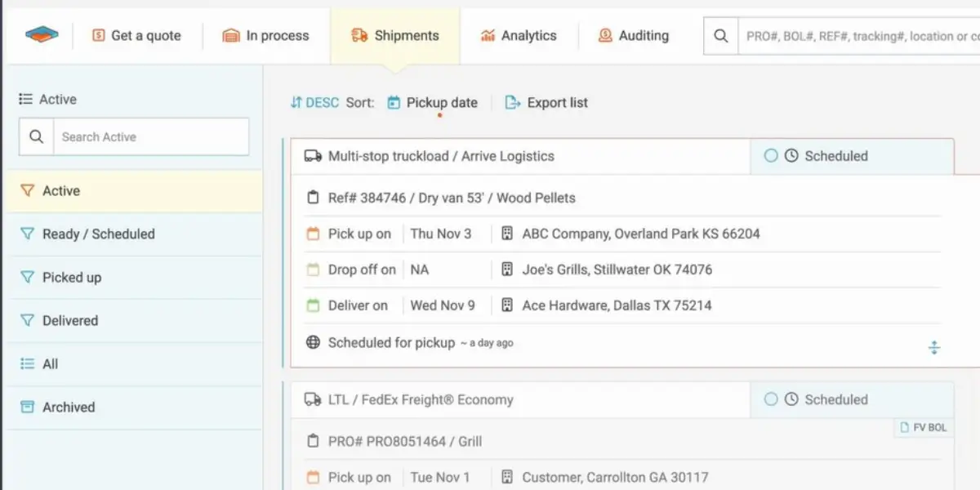The image size is (980, 490).
Task: Toggle the status circle on FedEx Freight card
Action: click(770, 399)
